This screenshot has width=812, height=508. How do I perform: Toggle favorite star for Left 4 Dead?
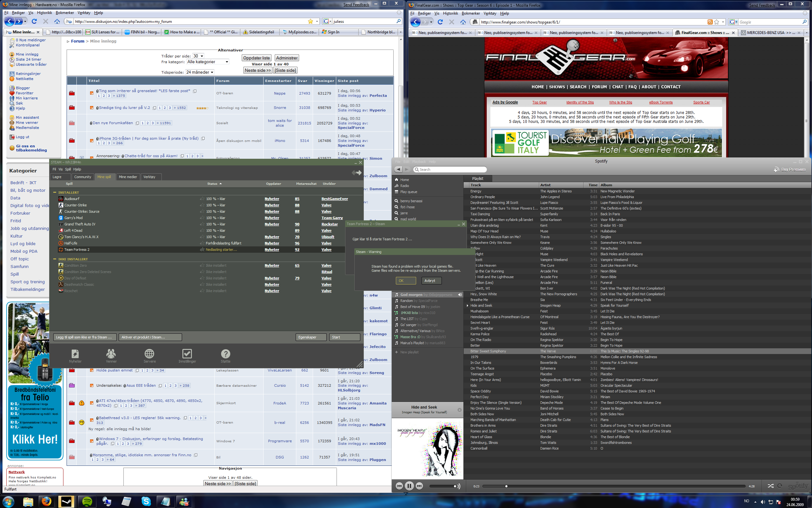pyautogui.click(x=202, y=231)
